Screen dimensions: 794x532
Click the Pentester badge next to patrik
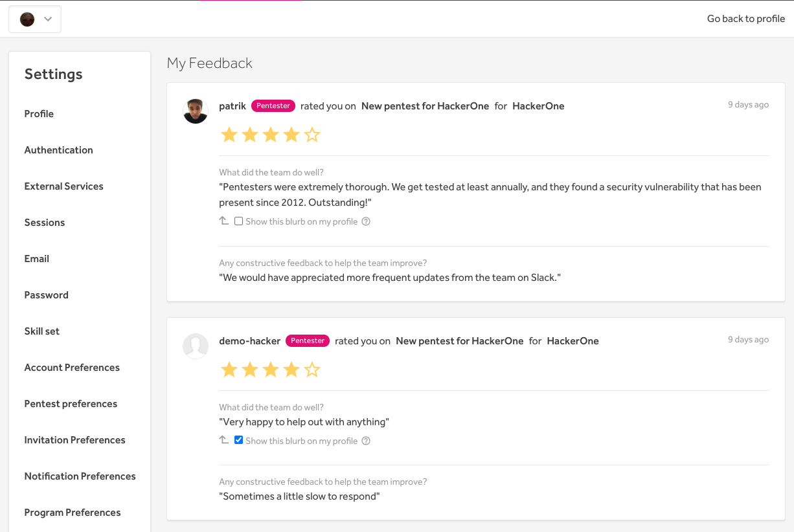[273, 106]
